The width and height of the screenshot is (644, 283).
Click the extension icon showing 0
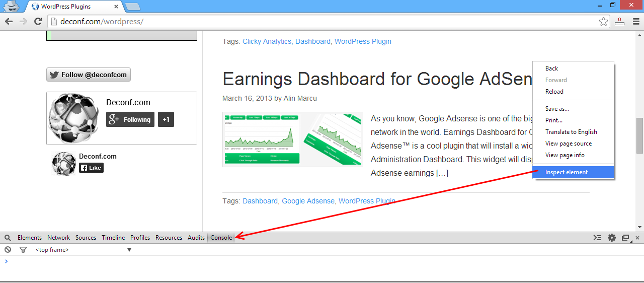click(620, 21)
